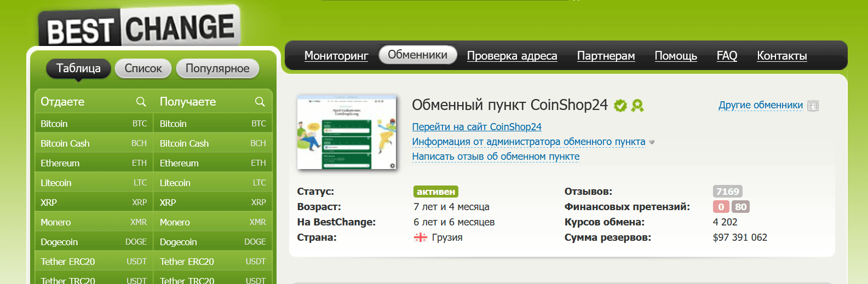Open Информация от администратора обменного пункта link
Screen dimensions: 868x284
(x=528, y=142)
